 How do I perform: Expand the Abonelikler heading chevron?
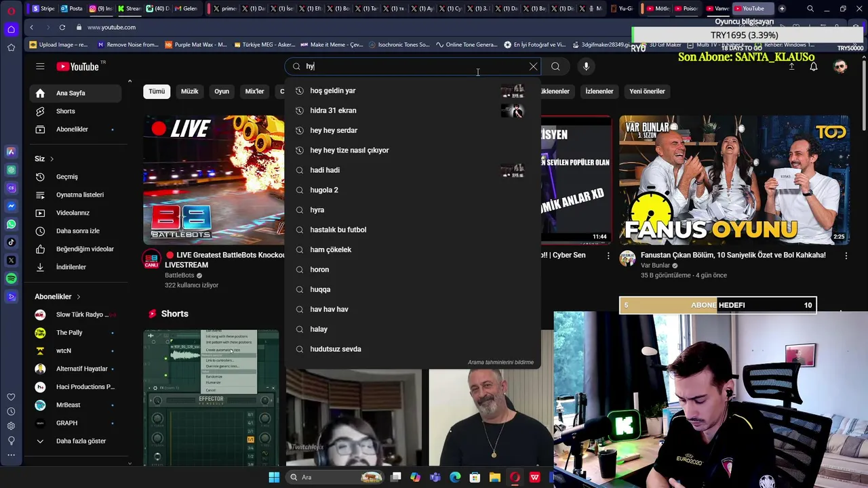tap(78, 297)
